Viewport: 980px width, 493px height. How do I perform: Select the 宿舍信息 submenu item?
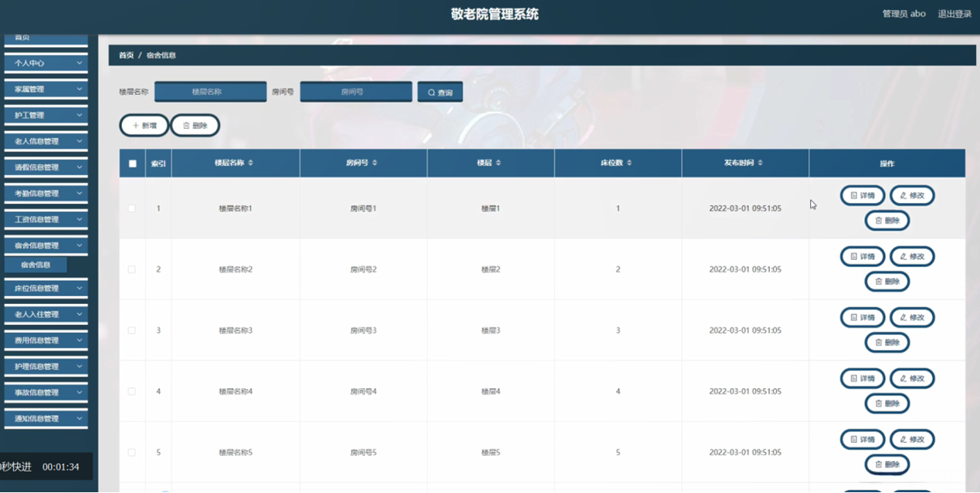click(x=36, y=265)
